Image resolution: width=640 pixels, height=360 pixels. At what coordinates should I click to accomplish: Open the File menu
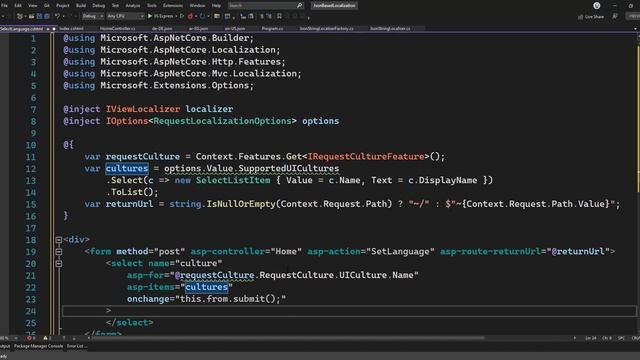(x=4, y=6)
